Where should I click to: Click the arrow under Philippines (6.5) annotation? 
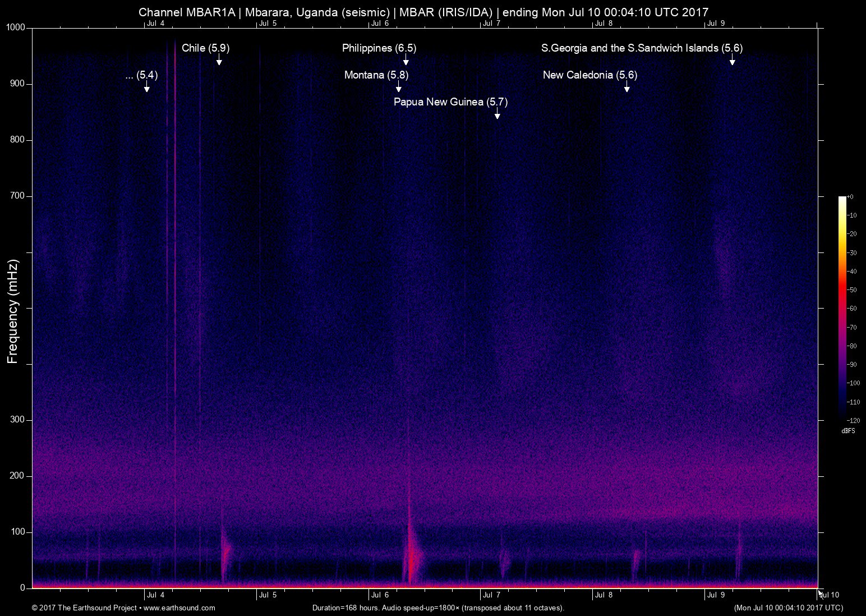[x=406, y=60]
